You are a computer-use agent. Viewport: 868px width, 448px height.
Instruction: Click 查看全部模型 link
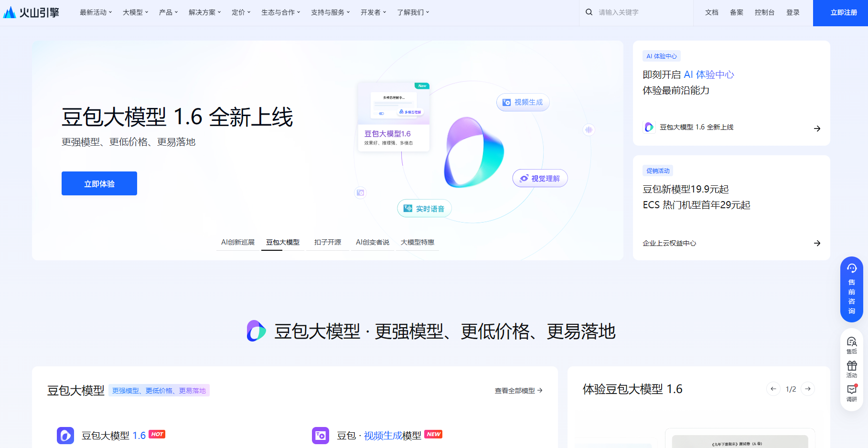(x=519, y=391)
